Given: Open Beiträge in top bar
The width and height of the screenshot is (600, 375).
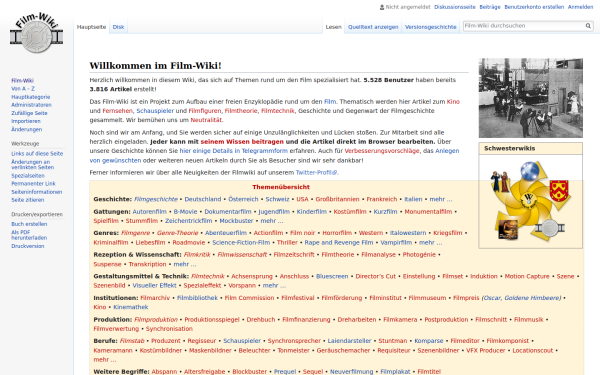Looking at the screenshot, I should (x=490, y=7).
